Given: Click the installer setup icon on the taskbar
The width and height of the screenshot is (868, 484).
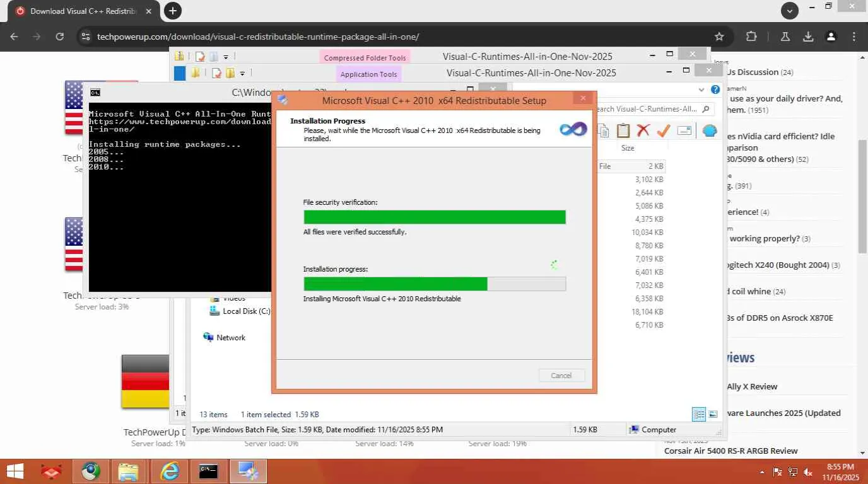Looking at the screenshot, I should [249, 471].
